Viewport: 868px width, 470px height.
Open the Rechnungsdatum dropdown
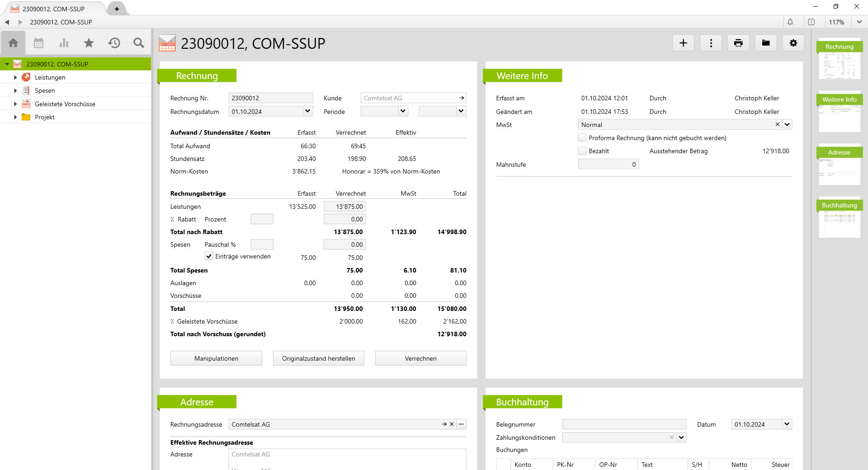[x=307, y=111]
